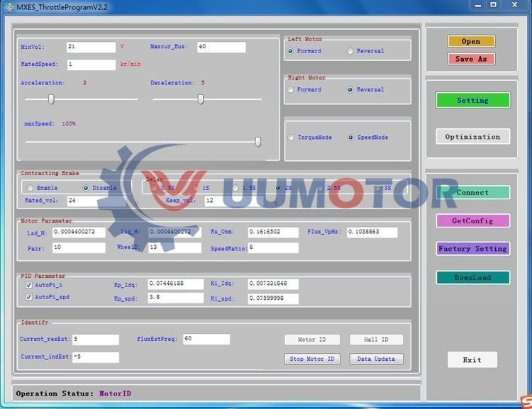The height and width of the screenshot is (409, 532).
Task: Click the SpeedRatio input field
Action: pos(273,247)
